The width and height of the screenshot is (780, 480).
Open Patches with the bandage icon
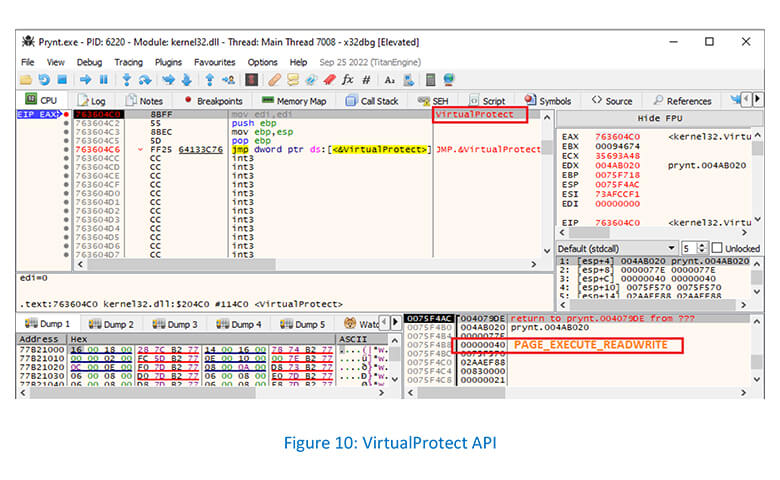tap(275, 80)
